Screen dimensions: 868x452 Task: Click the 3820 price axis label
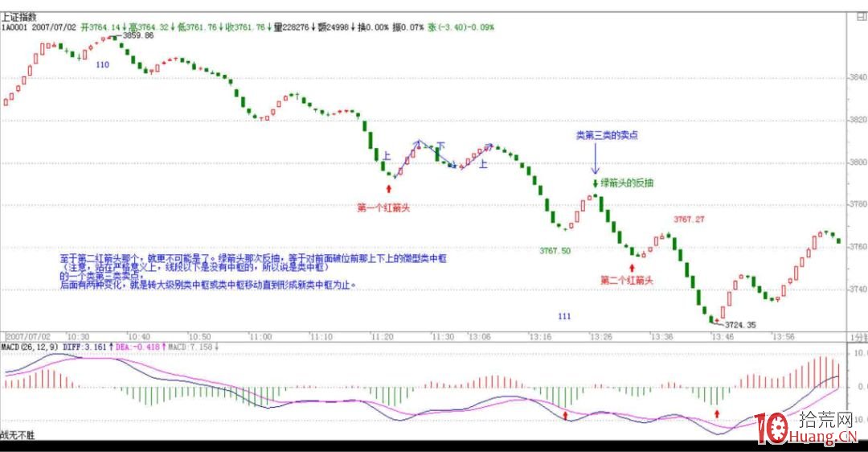coord(858,120)
